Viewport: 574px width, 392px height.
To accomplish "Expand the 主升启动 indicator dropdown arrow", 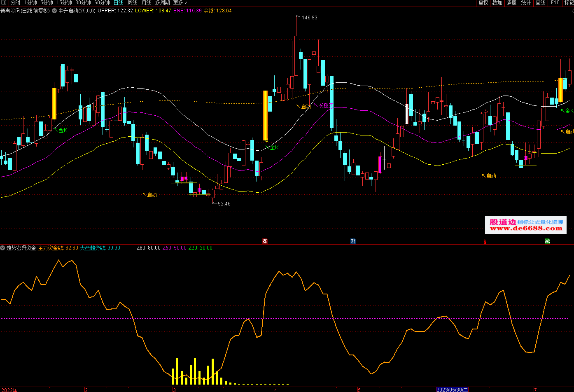I will 54,11.
